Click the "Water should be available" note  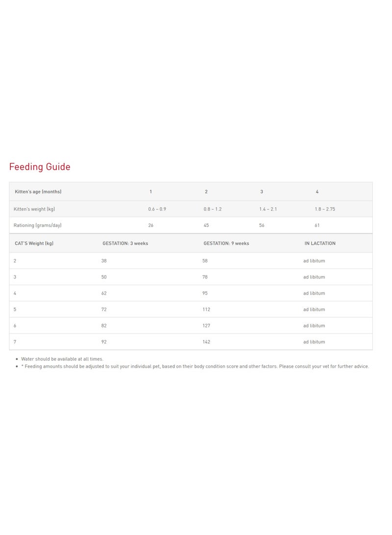tap(62, 359)
